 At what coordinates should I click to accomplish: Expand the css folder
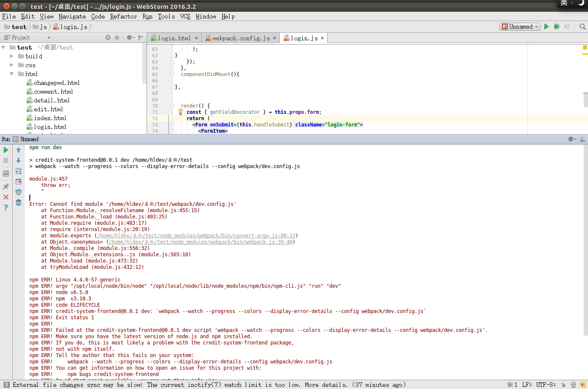coord(12,65)
